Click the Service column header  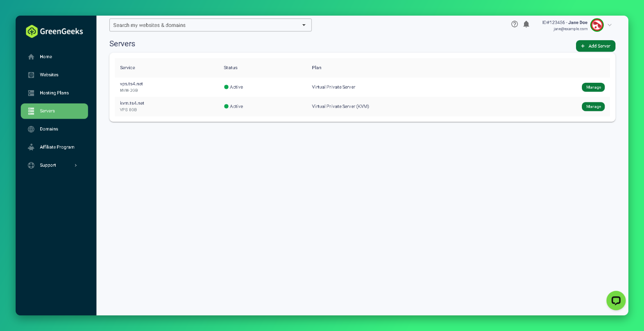click(127, 68)
